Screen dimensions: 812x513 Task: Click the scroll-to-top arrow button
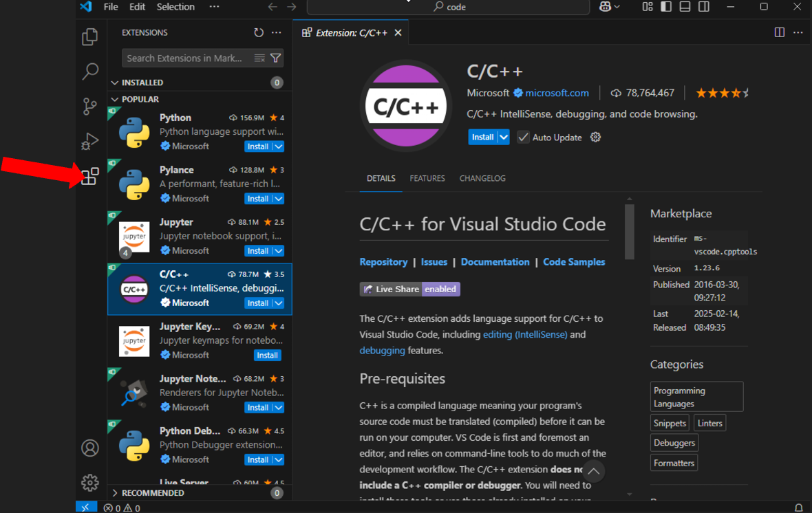pyautogui.click(x=593, y=472)
